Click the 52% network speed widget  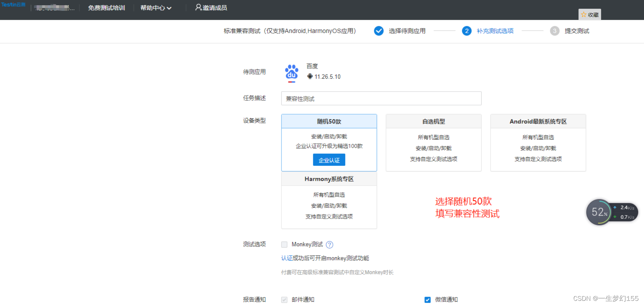tap(612, 212)
